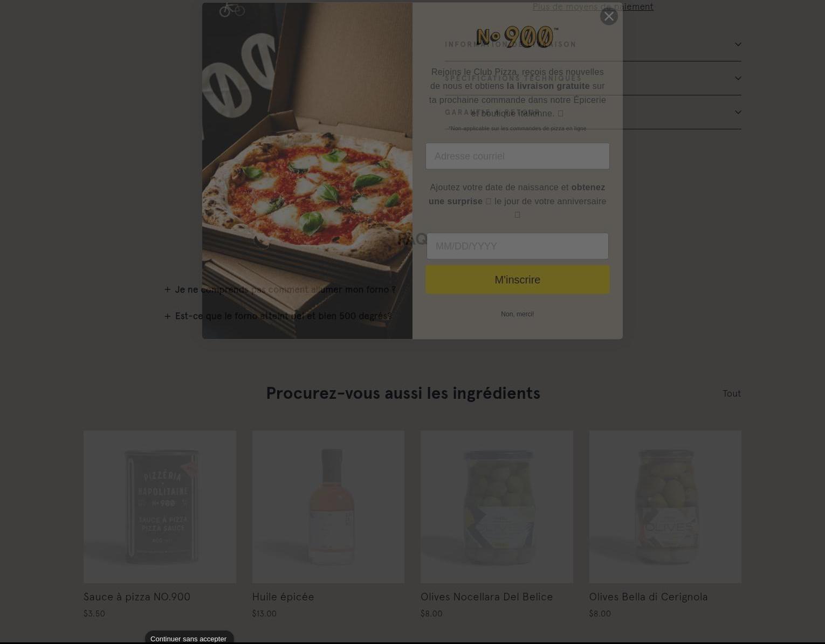Click the MM/DD/YYYY birthday field

[518, 246]
